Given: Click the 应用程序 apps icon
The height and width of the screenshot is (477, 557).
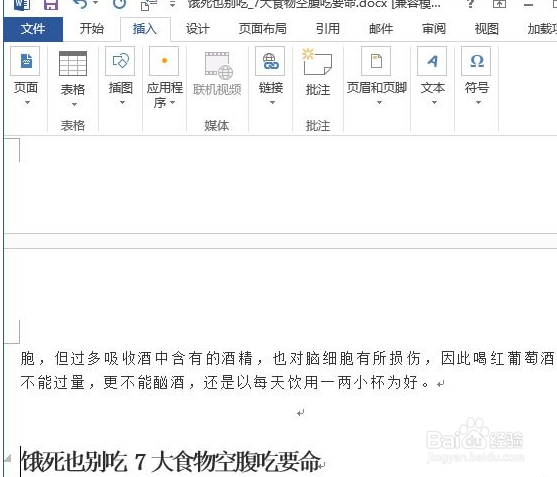Looking at the screenshot, I should coord(164,61).
